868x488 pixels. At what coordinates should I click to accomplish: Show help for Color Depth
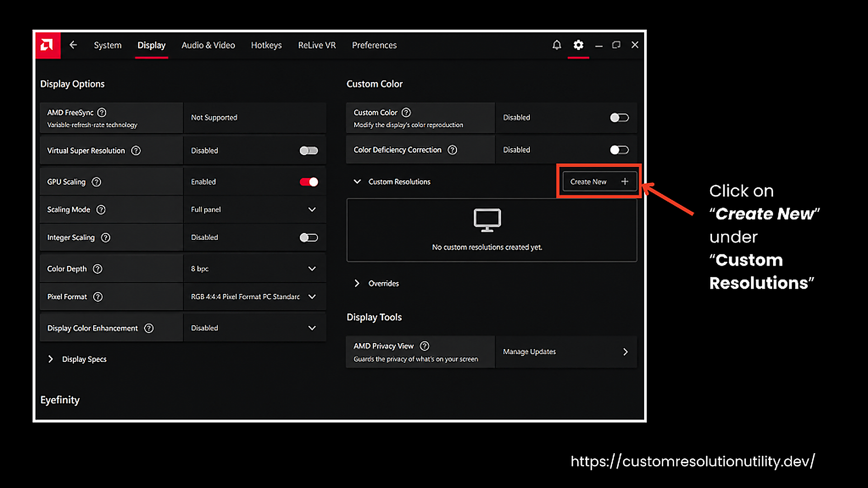(x=97, y=269)
